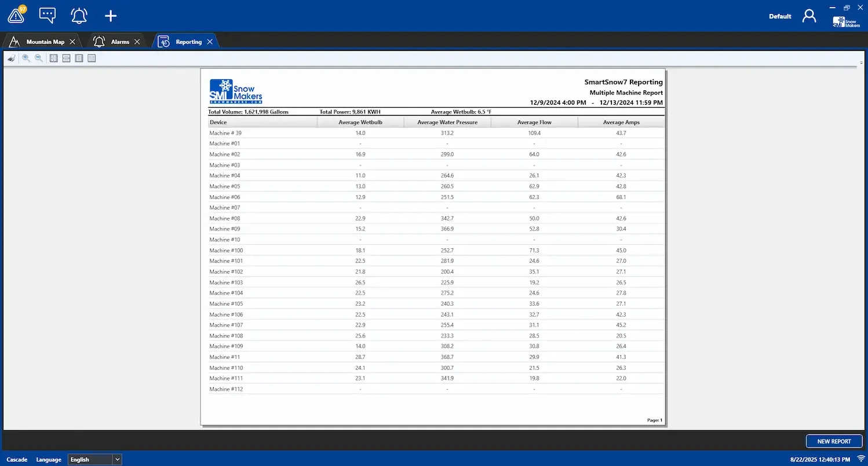The image size is (868, 466).
Task: Print the report using the printer icon
Action: [x=11, y=58]
